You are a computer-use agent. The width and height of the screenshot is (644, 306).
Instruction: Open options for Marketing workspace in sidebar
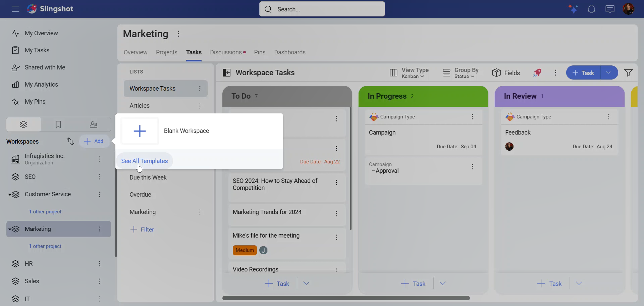tap(99, 229)
